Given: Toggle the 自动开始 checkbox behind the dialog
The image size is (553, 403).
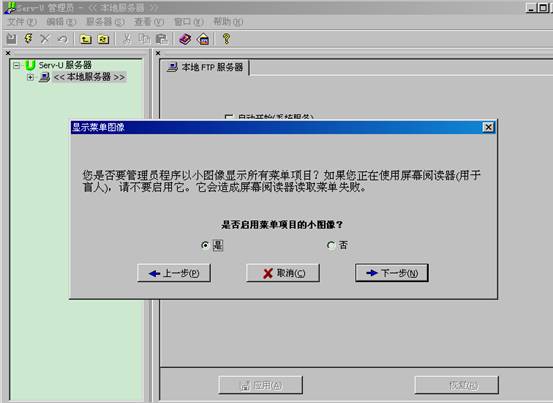Looking at the screenshot, I should [229, 117].
